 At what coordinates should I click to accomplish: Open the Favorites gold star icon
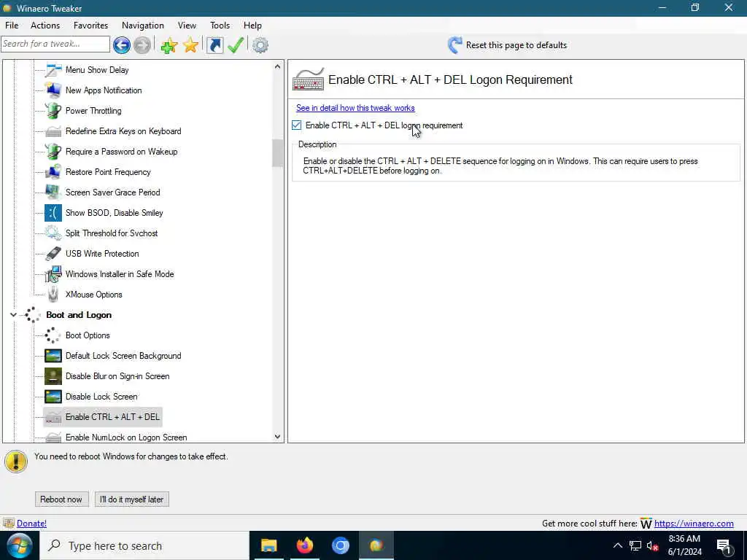coord(190,45)
